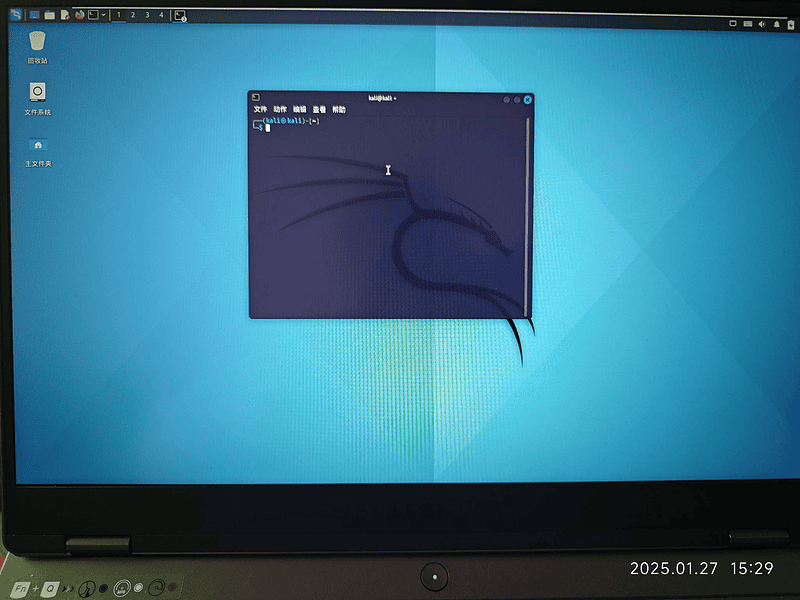Select the terminal window in the taskbar
This screenshot has height=600, width=800.
[180, 16]
